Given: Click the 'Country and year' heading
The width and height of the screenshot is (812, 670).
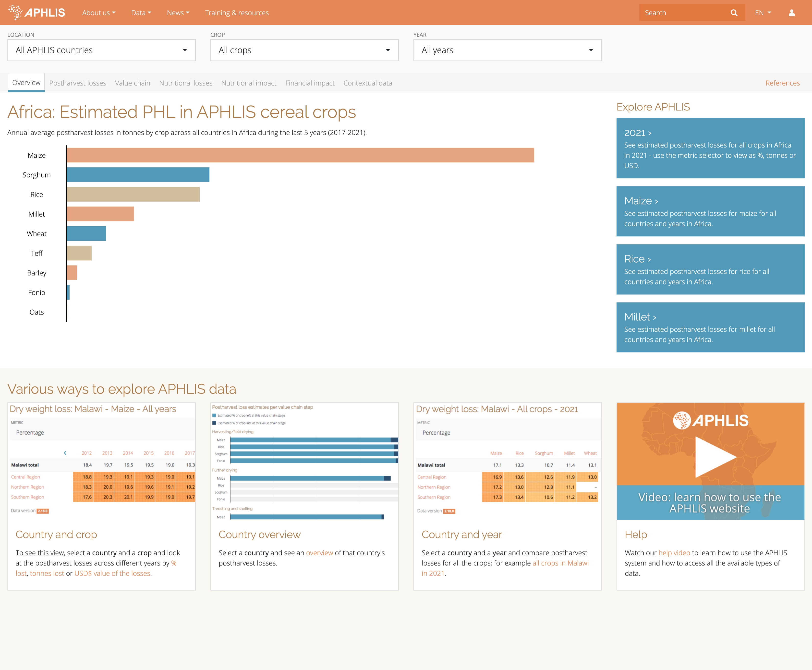Looking at the screenshot, I should [462, 535].
